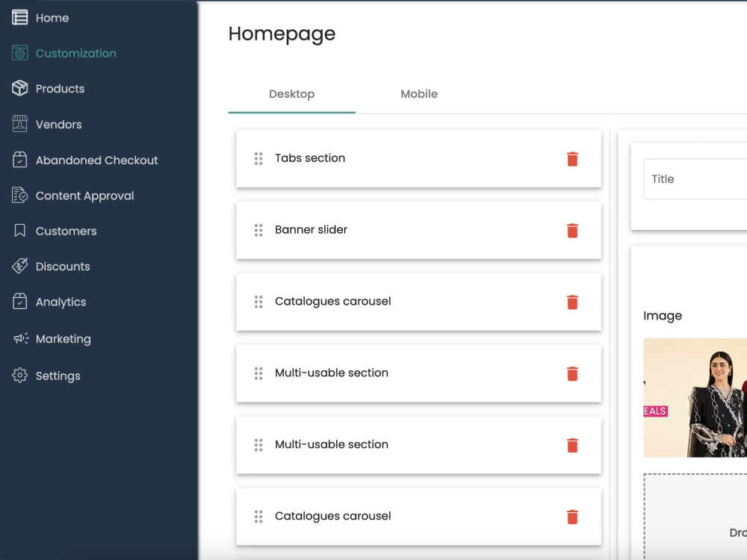
Task: Open Discounts tag icon
Action: (x=19, y=266)
